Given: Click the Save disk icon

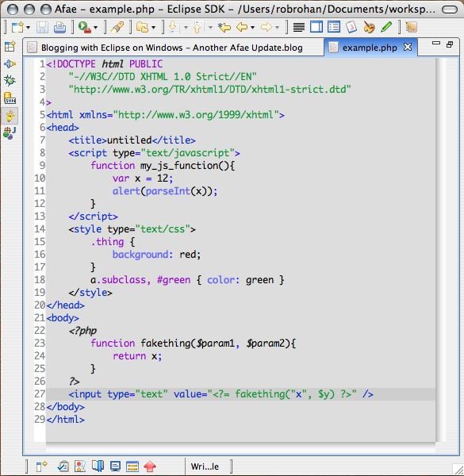Looking at the screenshot, I should tap(42, 27).
